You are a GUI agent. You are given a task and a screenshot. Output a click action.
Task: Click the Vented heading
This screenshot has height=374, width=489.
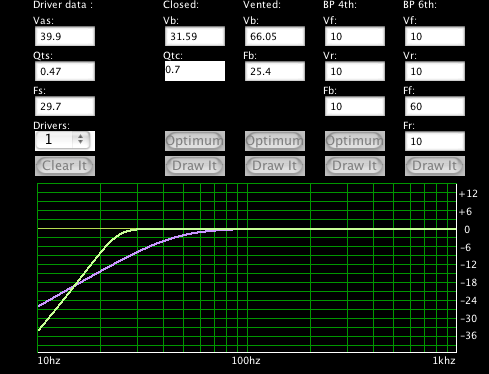pos(262,5)
